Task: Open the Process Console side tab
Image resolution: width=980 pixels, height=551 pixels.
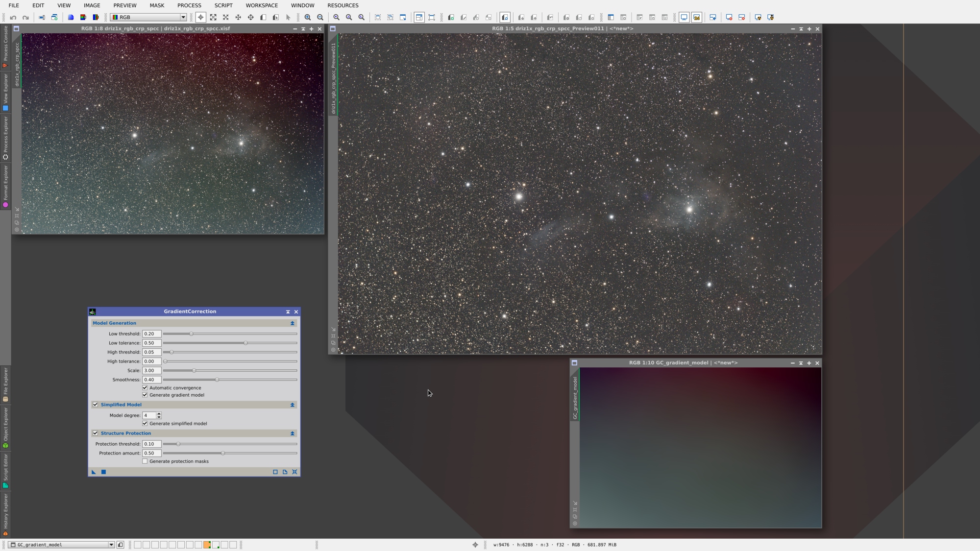Action: 5,47
